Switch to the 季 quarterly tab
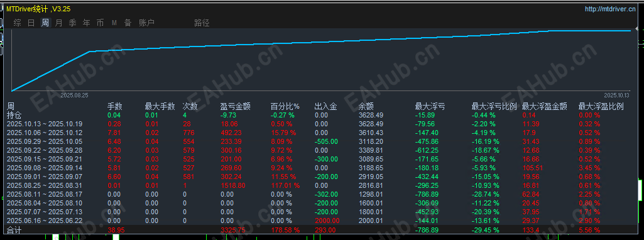Viewport: 644px width, 240px height. pyautogui.click(x=73, y=23)
